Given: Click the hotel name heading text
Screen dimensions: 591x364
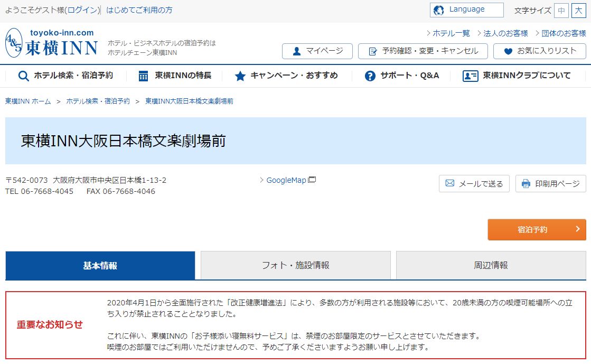Looking at the screenshot, I should coord(123,141).
